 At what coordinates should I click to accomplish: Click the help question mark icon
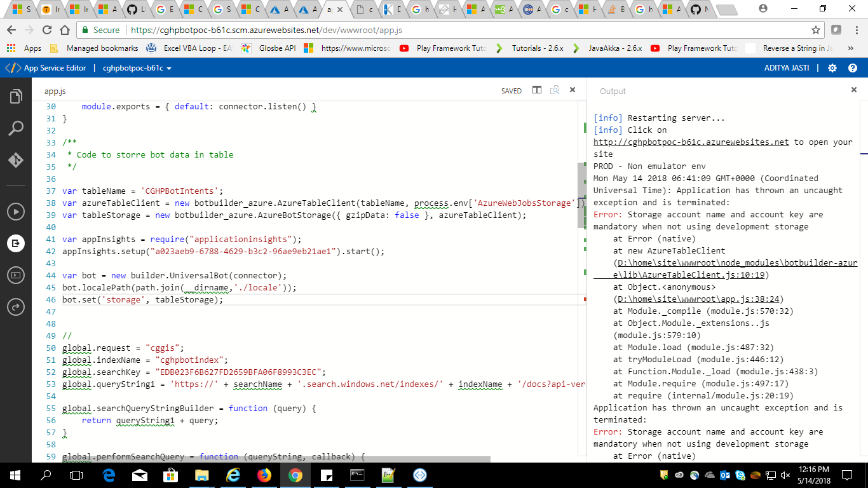[853, 68]
